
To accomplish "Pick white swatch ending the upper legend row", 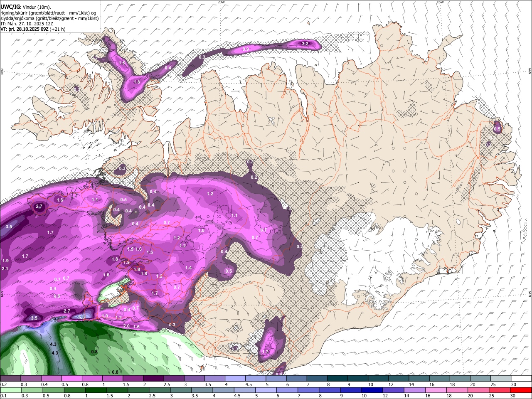I will click(521, 379).
